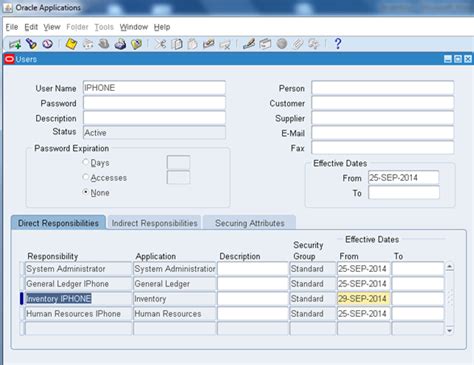Open the Help menu
This screenshot has height=365, width=474.
click(x=162, y=27)
